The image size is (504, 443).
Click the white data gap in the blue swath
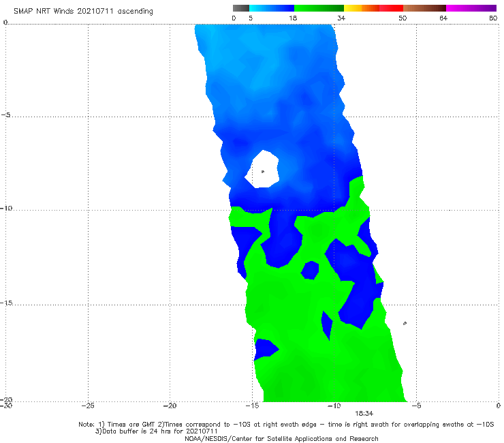[262, 169]
